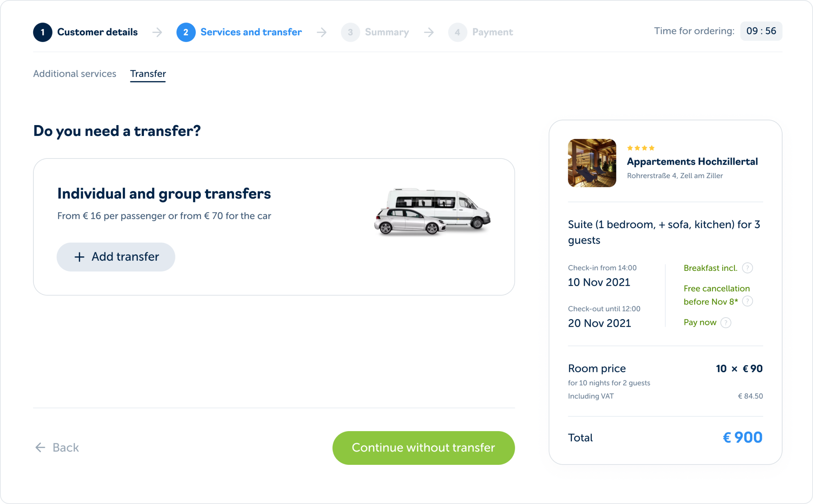Viewport: 813px width, 504px height.
Task: Click the four-star hotel rating
Action: point(641,148)
